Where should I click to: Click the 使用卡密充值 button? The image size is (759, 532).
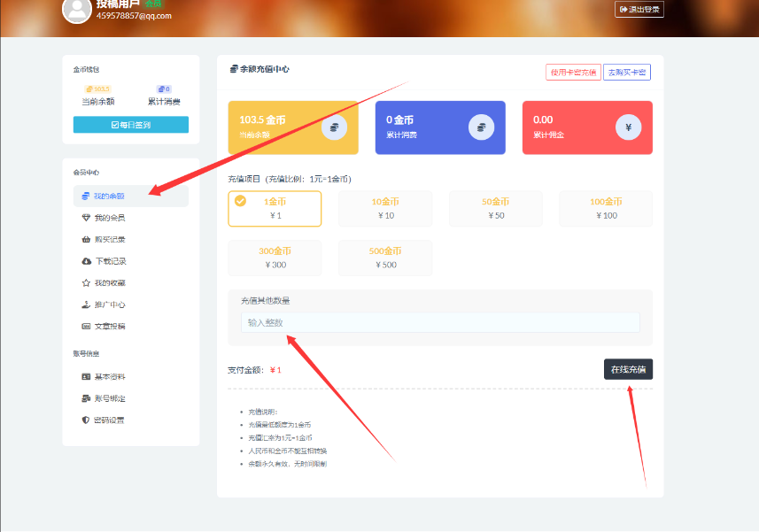point(572,73)
